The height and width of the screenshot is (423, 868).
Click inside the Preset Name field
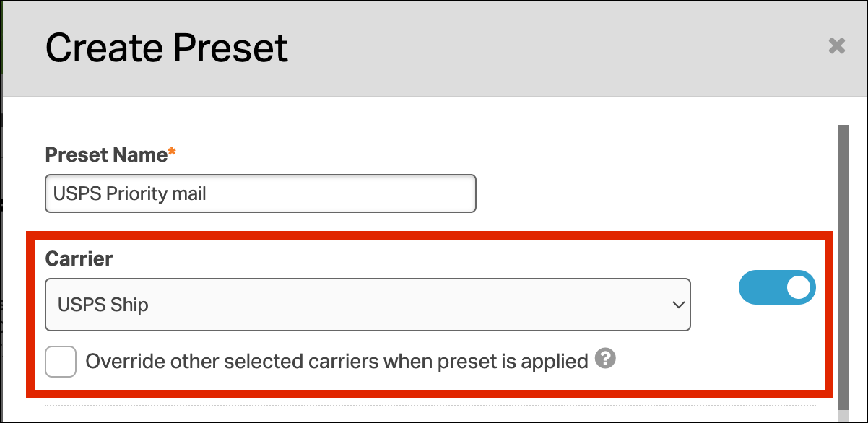(x=325, y=193)
